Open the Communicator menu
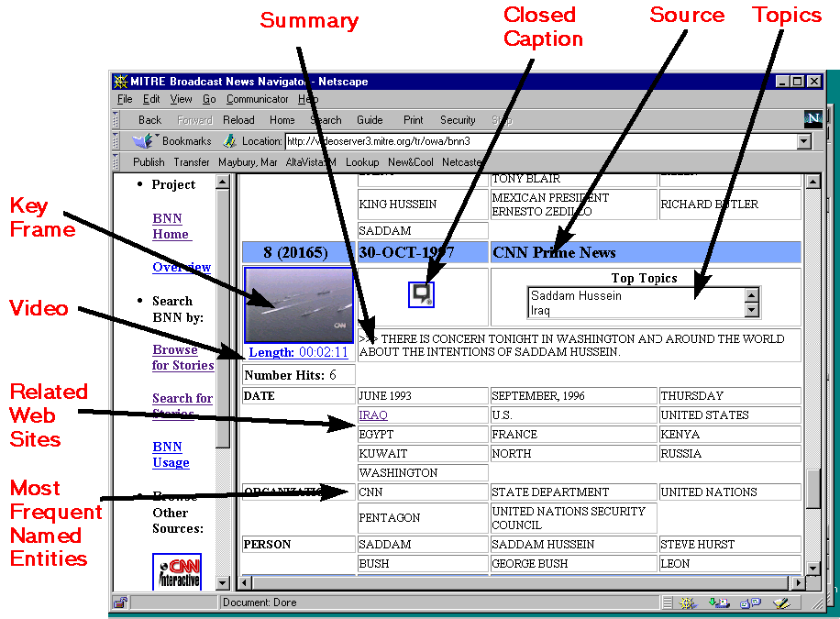Screen dimensions: 840x619 [257, 99]
